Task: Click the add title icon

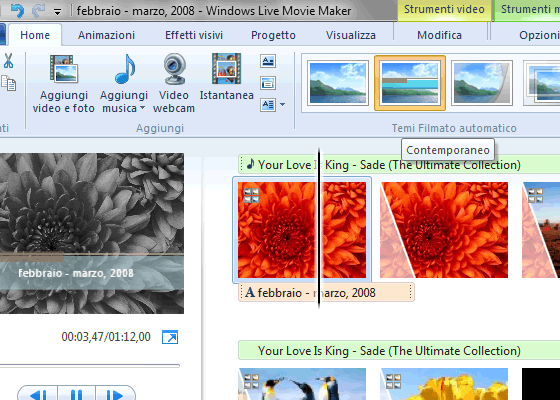Action: coord(268,61)
